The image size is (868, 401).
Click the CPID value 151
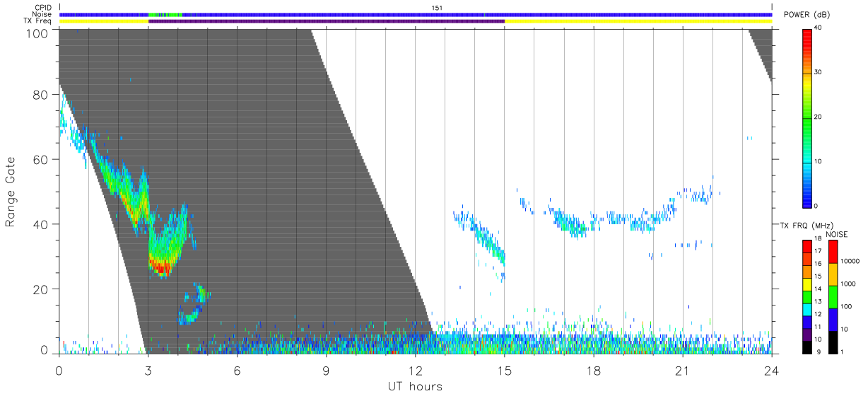[437, 8]
